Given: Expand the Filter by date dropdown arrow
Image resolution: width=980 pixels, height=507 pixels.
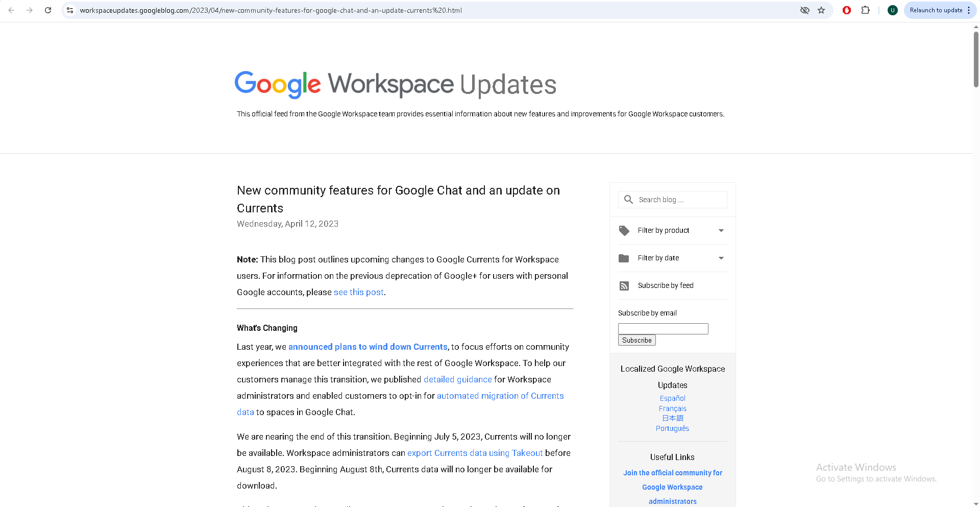Looking at the screenshot, I should (x=721, y=258).
